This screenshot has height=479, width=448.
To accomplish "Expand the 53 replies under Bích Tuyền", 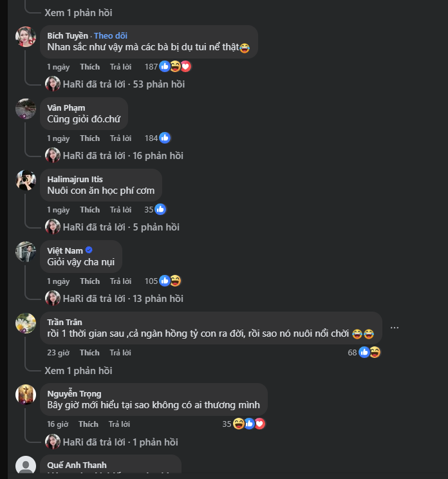I will pyautogui.click(x=123, y=84).
